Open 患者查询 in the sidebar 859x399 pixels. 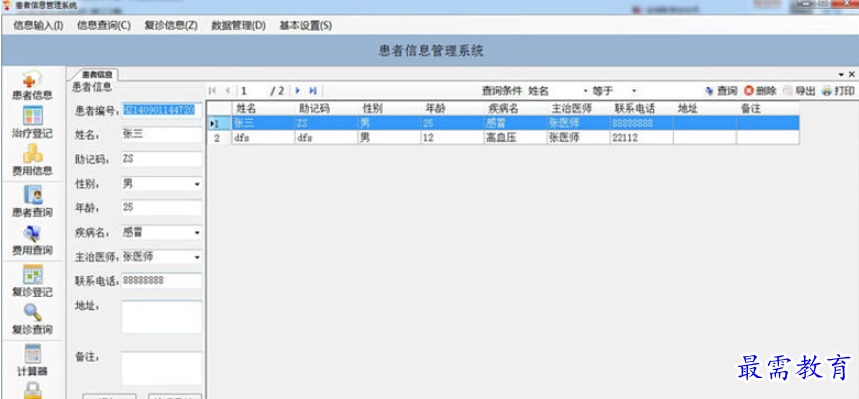pos(32,201)
